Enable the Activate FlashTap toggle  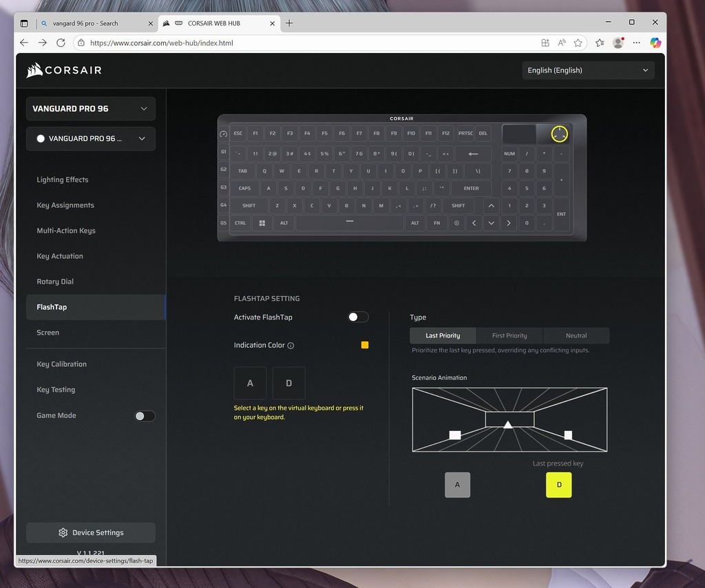(x=358, y=317)
